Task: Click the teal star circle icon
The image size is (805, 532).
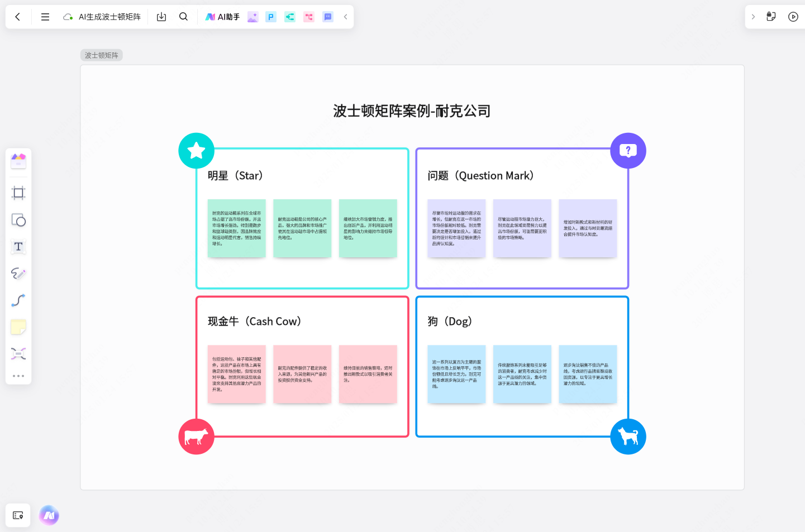Action: [197, 151]
